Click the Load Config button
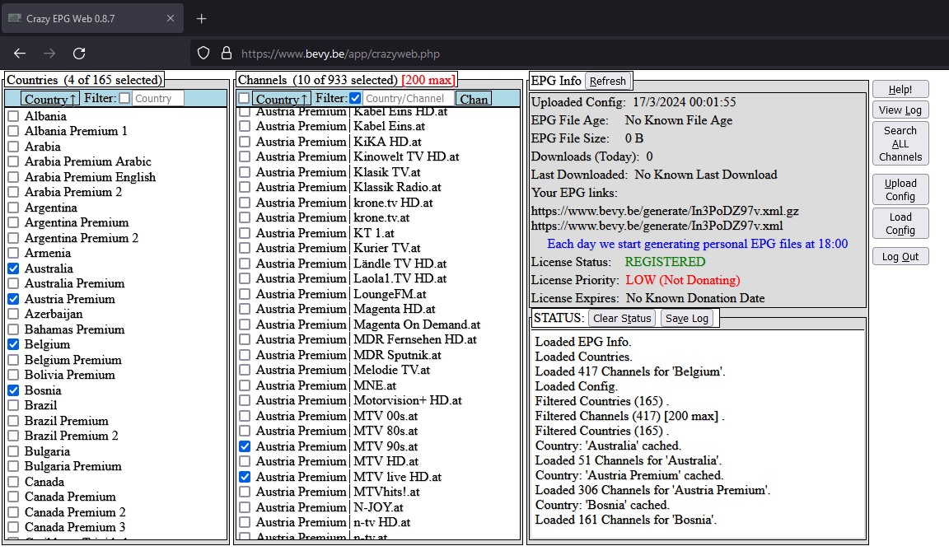The image size is (949, 560). [900, 224]
